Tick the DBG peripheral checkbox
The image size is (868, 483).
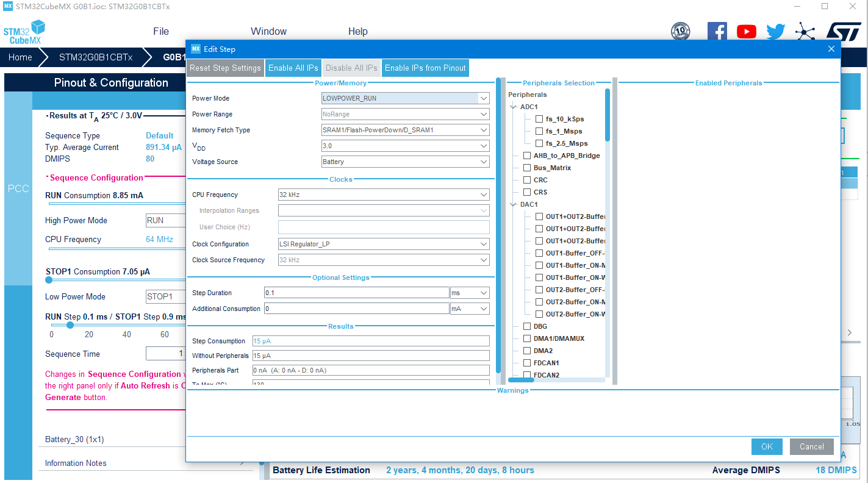[527, 326]
